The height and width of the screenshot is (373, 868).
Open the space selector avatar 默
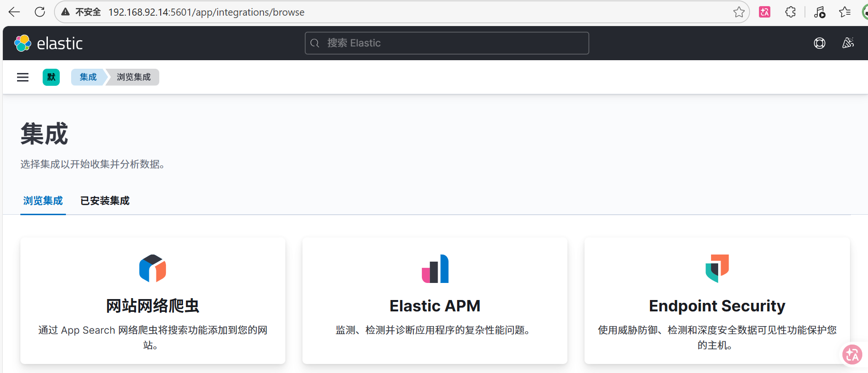click(x=51, y=77)
